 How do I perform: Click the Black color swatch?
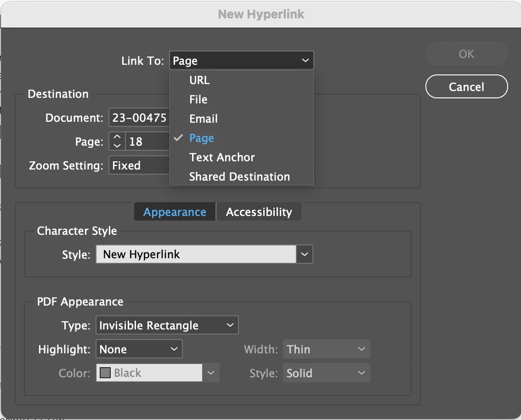(x=105, y=373)
